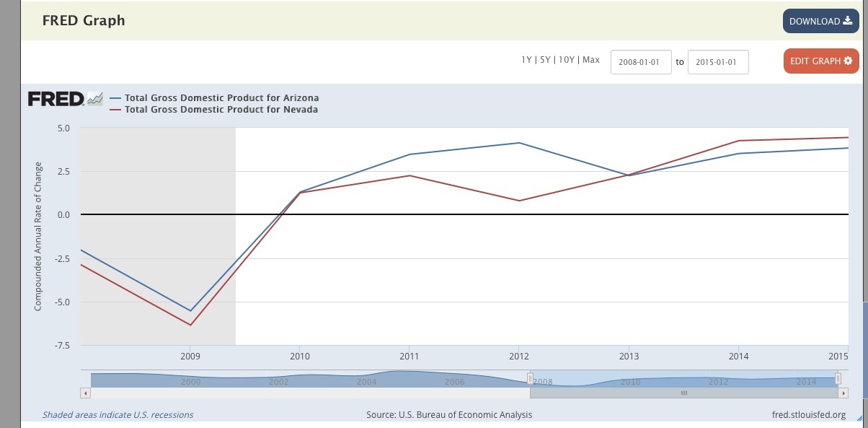Open the fred.stlouisfed.org link
This screenshot has width=868, height=428.
tap(808, 415)
